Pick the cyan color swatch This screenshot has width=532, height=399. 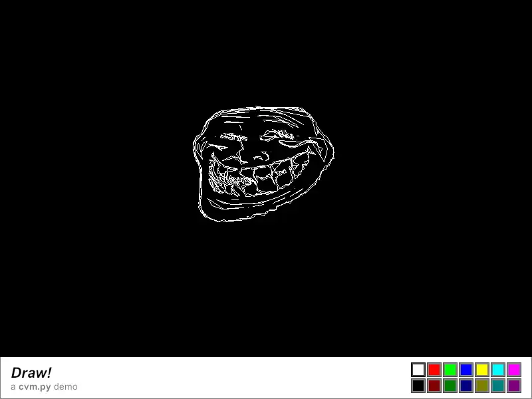[498, 370]
